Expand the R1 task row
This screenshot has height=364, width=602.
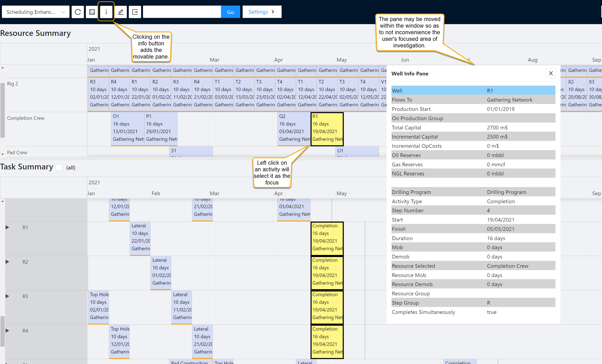coord(7,227)
